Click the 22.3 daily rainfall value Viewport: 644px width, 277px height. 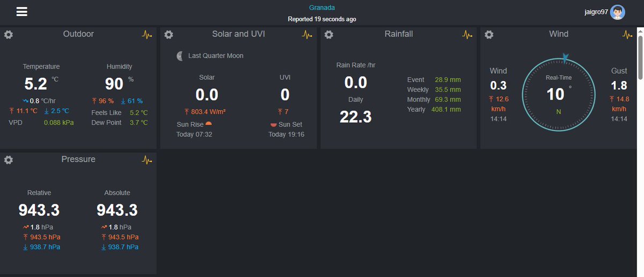point(355,117)
